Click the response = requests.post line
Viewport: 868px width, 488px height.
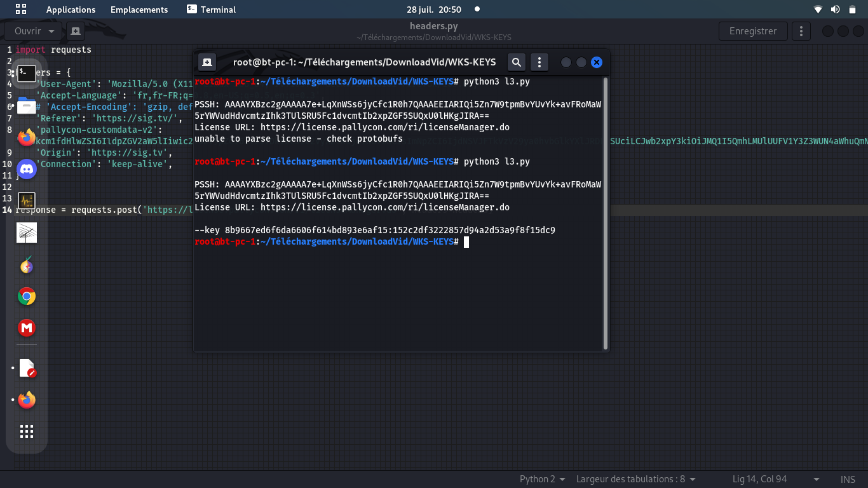pyautogui.click(x=105, y=210)
